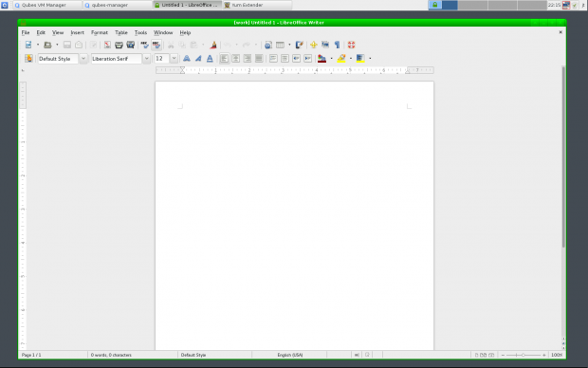Open the Paste special dropdown arrow

(x=203, y=45)
